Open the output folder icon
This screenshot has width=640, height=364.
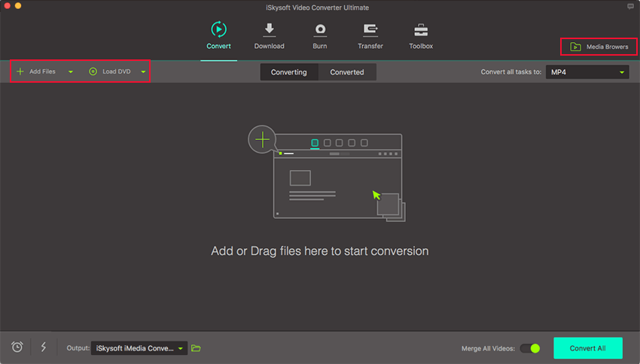pyautogui.click(x=196, y=348)
